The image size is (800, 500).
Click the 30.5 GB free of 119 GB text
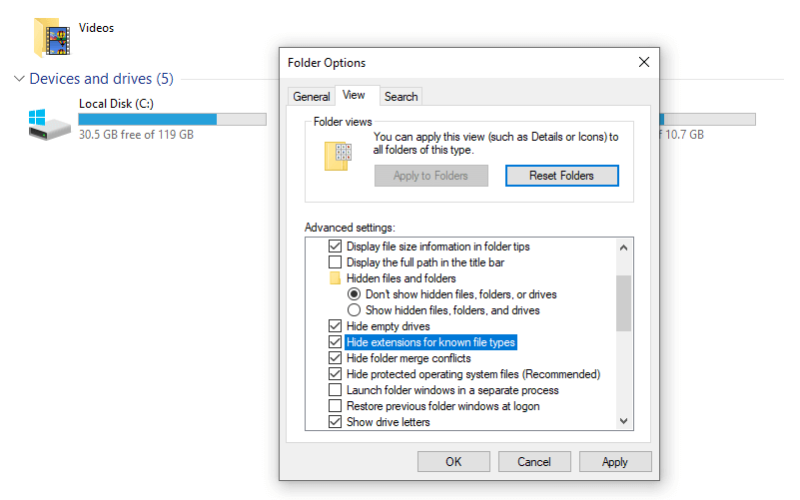(x=136, y=135)
